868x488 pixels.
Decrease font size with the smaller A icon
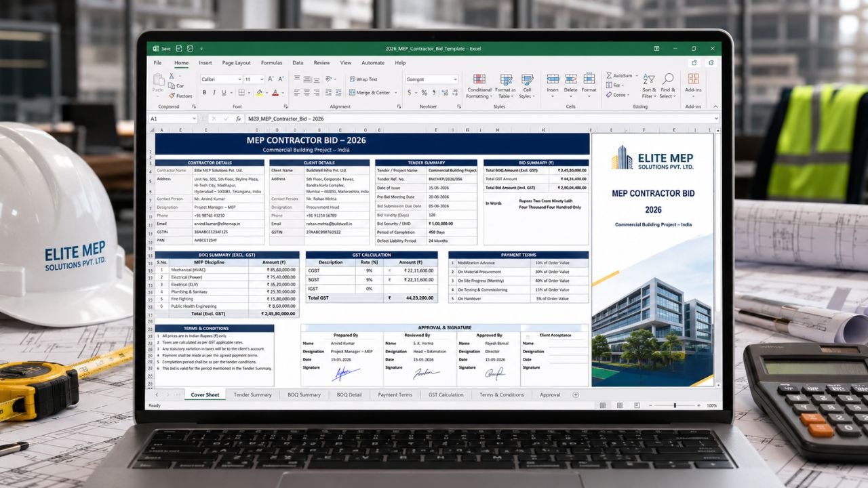(281, 79)
